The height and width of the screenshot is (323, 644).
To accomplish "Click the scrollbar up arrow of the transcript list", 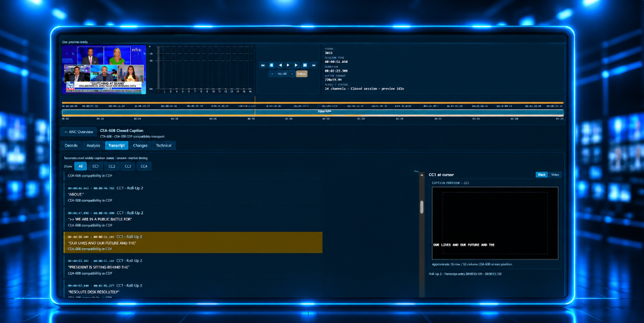I will coord(422,175).
